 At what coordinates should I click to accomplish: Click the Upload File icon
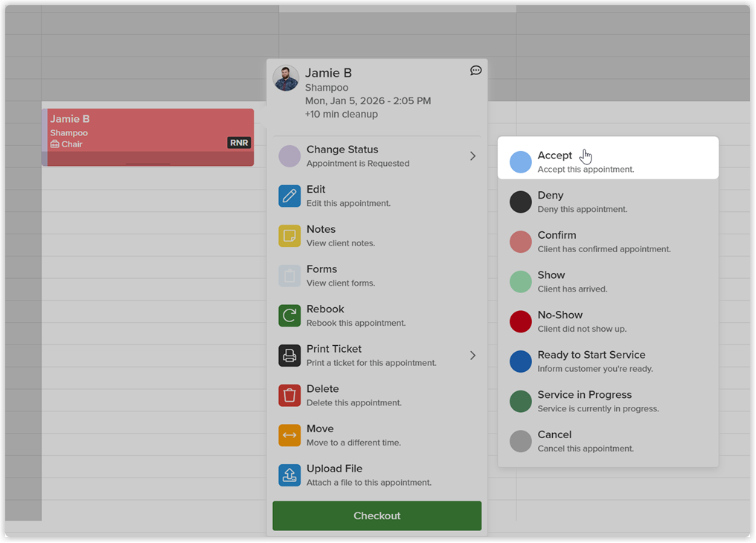(x=289, y=475)
